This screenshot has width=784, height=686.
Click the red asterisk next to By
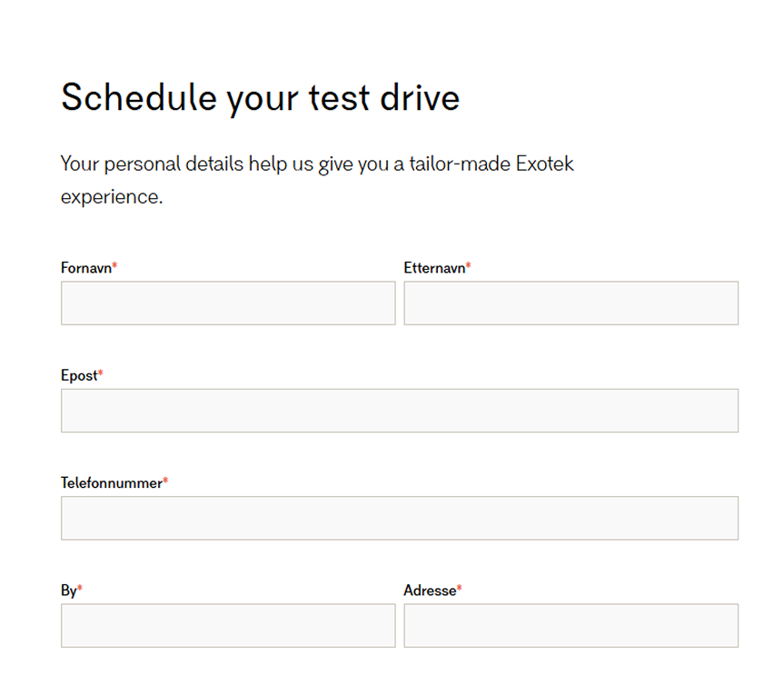tap(80, 590)
